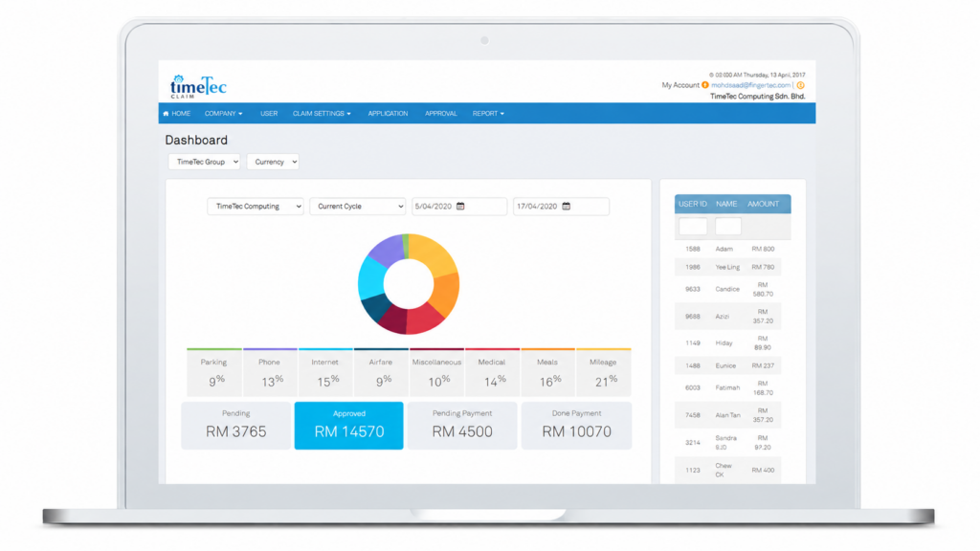Open the Current Cycle dropdown
The height and width of the screenshot is (551, 980).
358,207
